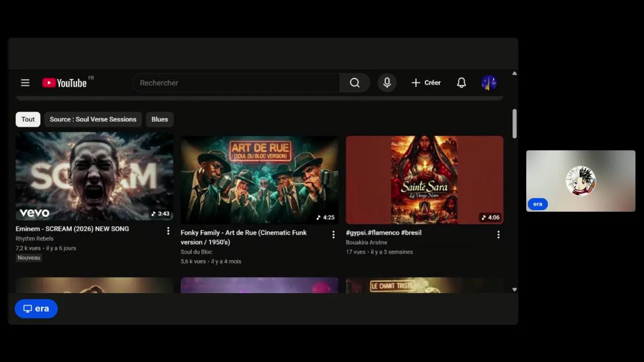Click the scrollbar up arrow
644x362 pixels.
(x=514, y=73)
